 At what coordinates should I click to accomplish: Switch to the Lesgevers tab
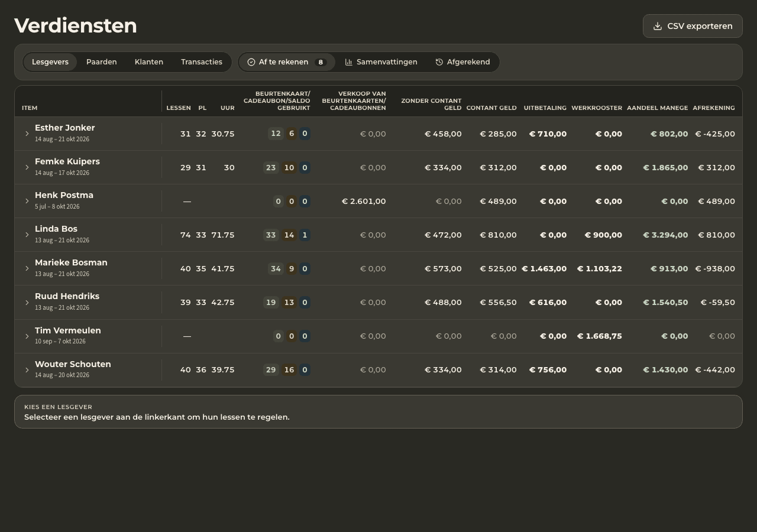50,62
